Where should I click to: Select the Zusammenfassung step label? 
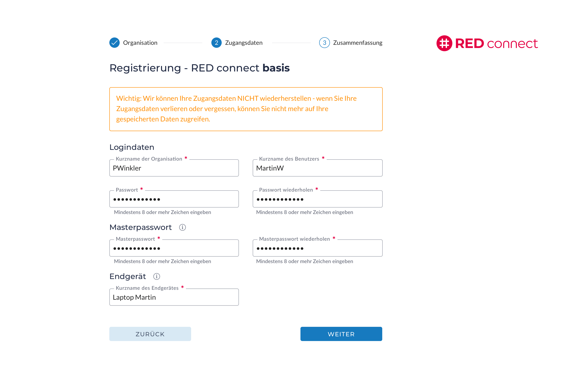357,43
